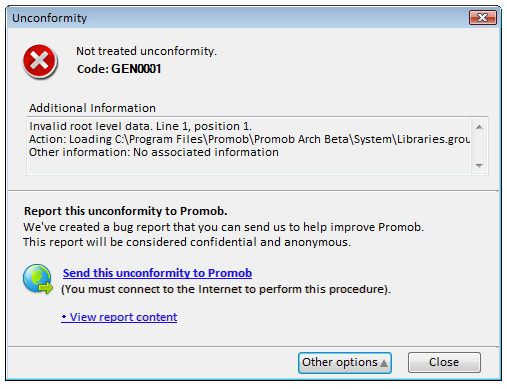Expand the Other options dropdown
Screen dimensions: 507x389
pyautogui.click(x=345, y=363)
